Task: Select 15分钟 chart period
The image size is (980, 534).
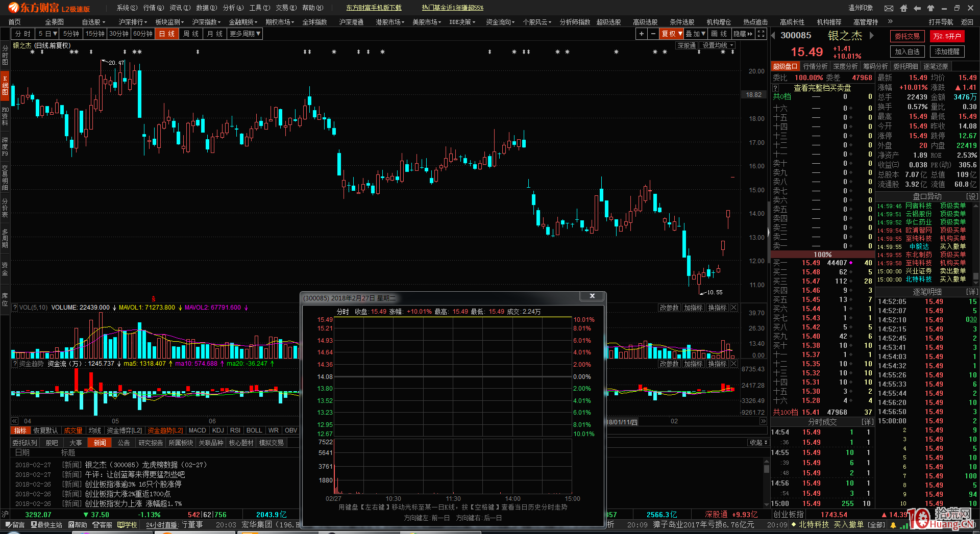Action: (x=95, y=34)
